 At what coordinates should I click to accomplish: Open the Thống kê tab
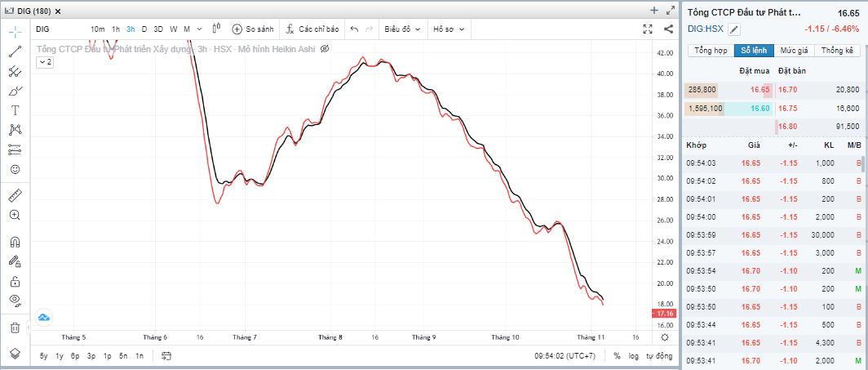837,51
